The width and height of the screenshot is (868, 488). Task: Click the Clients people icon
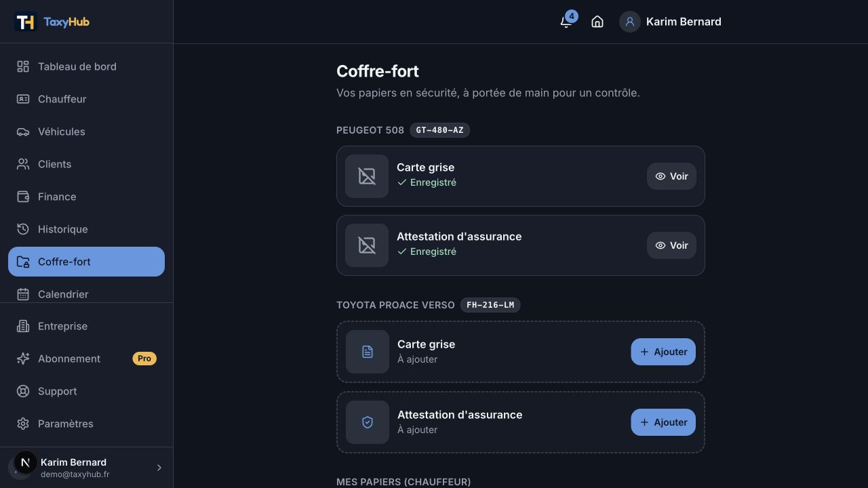[23, 164]
